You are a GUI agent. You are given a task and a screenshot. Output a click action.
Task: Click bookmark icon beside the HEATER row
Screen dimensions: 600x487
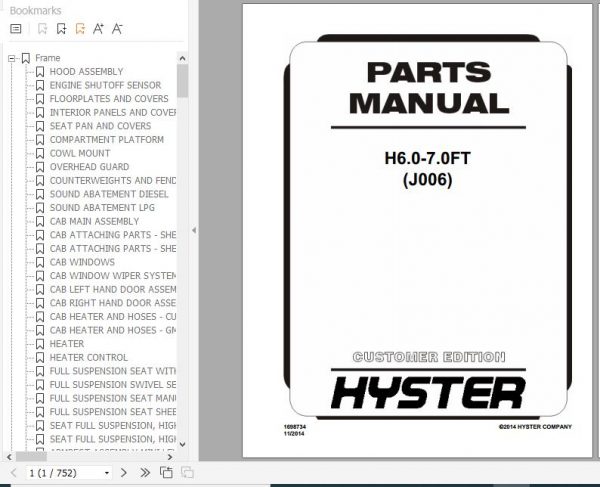click(x=40, y=344)
